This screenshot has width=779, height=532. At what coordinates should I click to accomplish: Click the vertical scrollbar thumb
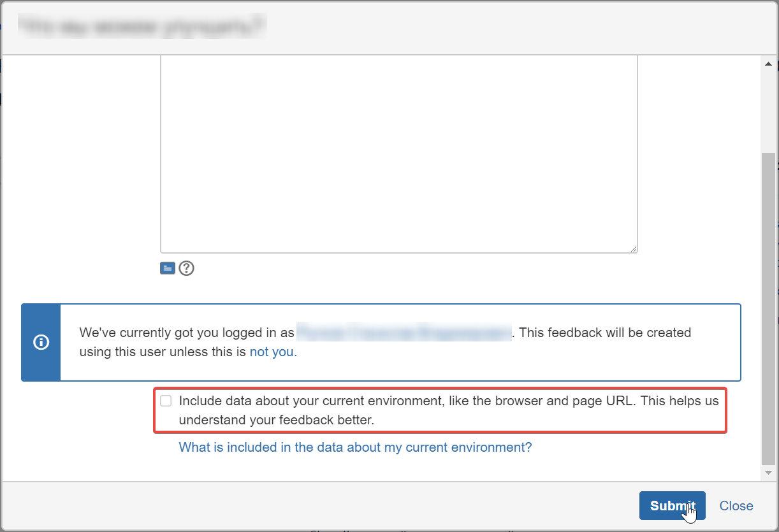(x=768, y=308)
